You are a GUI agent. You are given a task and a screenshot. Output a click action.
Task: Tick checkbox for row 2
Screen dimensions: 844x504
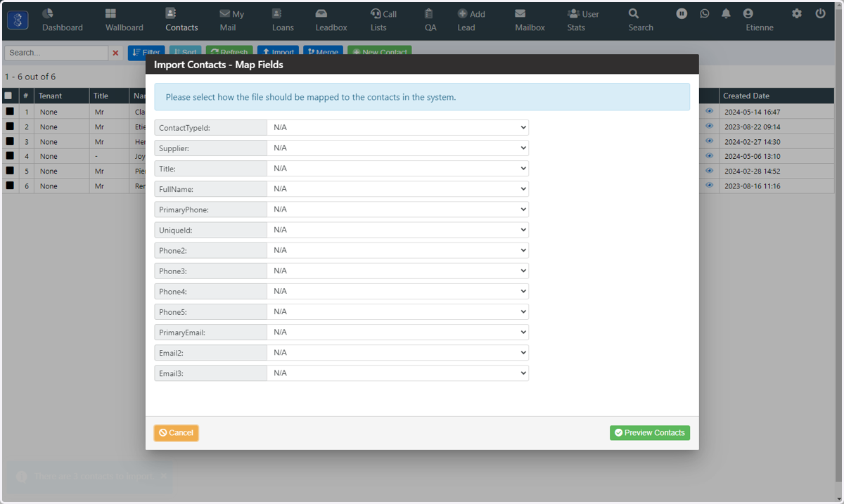coord(10,126)
